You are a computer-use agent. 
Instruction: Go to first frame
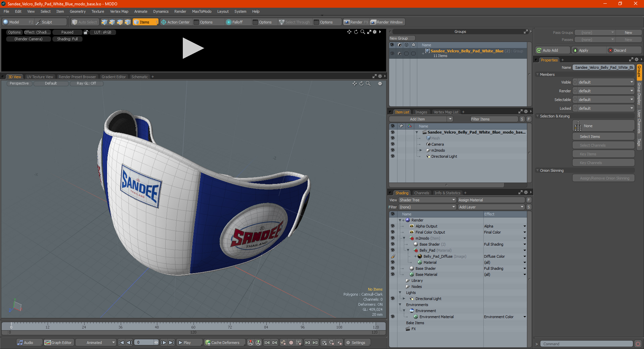point(121,343)
